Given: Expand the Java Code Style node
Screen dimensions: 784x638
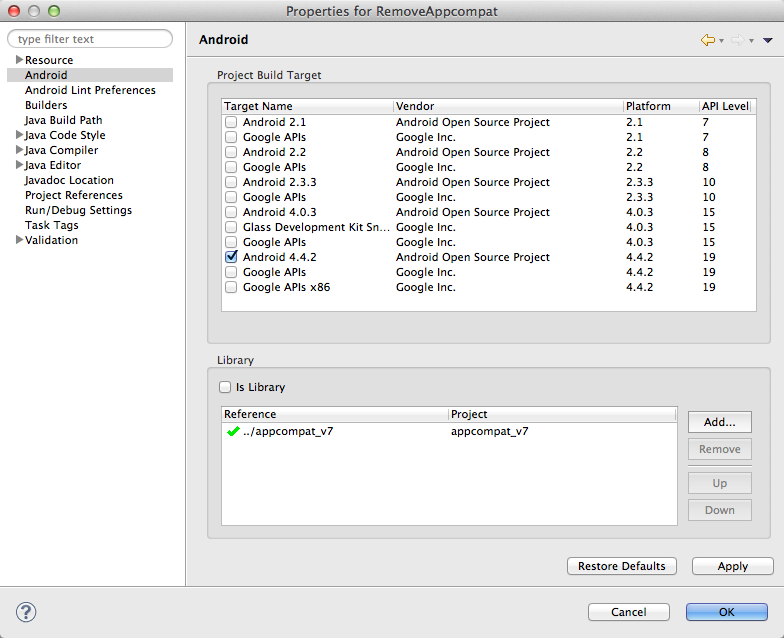Looking at the screenshot, I should point(19,135).
